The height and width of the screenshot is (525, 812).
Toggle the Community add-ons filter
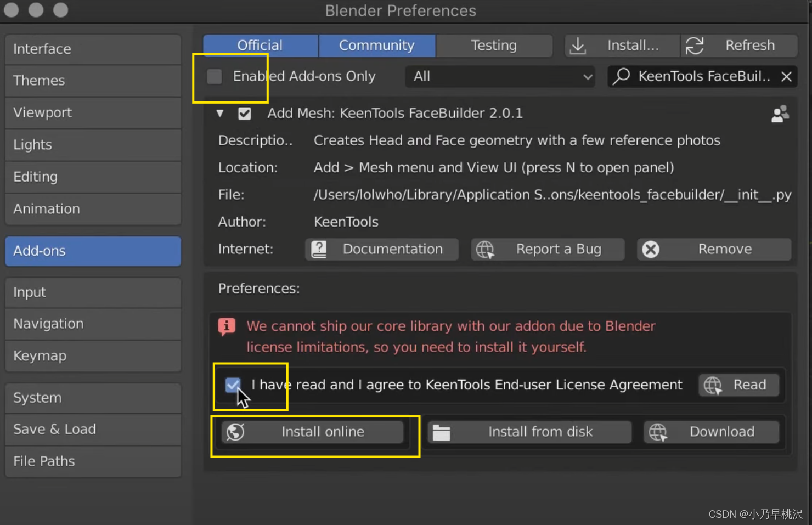pos(377,46)
